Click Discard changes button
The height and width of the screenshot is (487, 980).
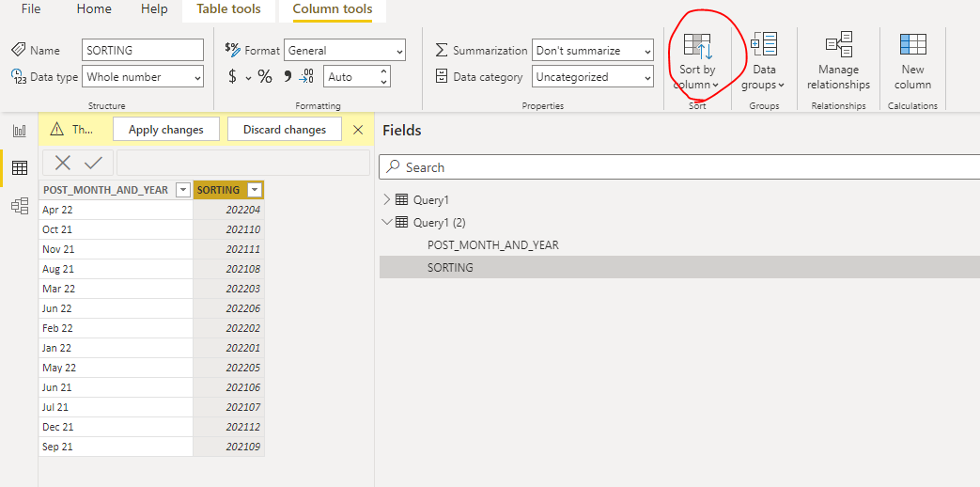coord(285,130)
